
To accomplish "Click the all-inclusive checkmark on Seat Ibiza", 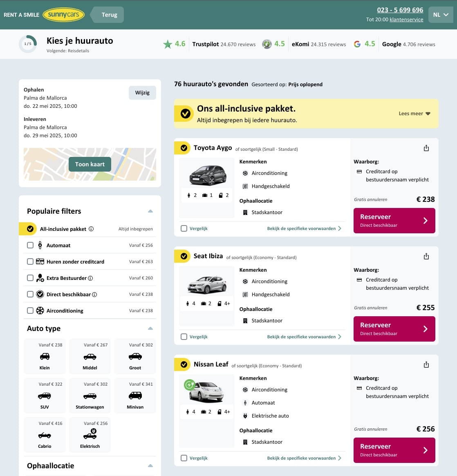I will [184, 256].
